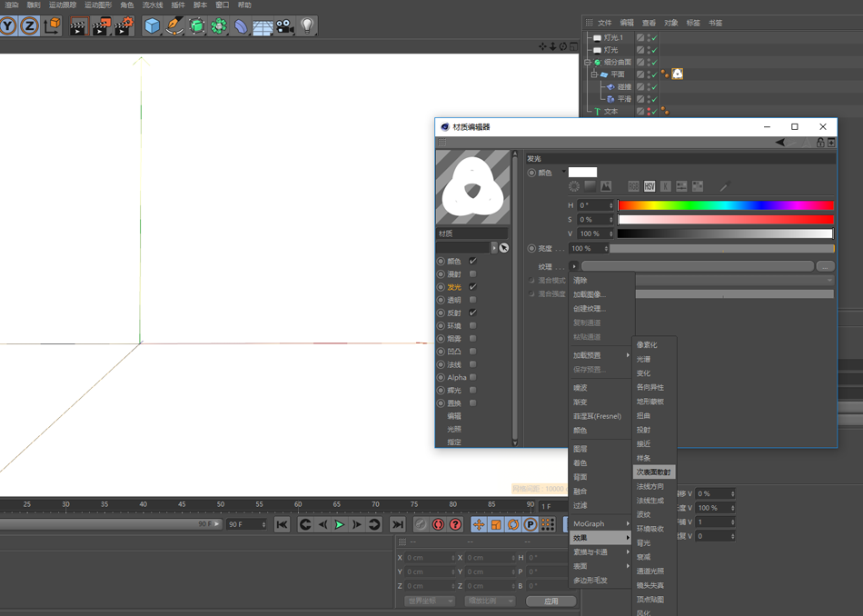This screenshot has width=863, height=616.
Task: Open the 混合模式 dropdown
Action: (734, 280)
